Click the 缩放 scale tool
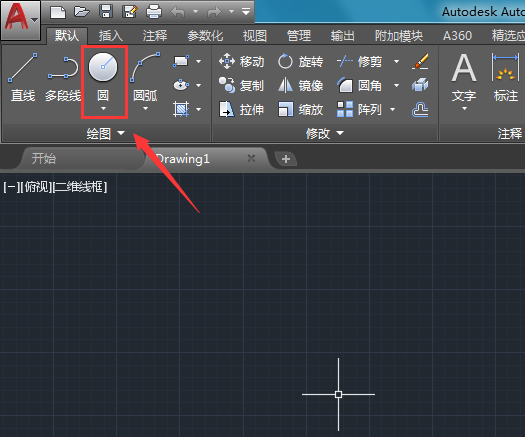Viewport: 525px width, 437px height. pyautogui.click(x=300, y=110)
